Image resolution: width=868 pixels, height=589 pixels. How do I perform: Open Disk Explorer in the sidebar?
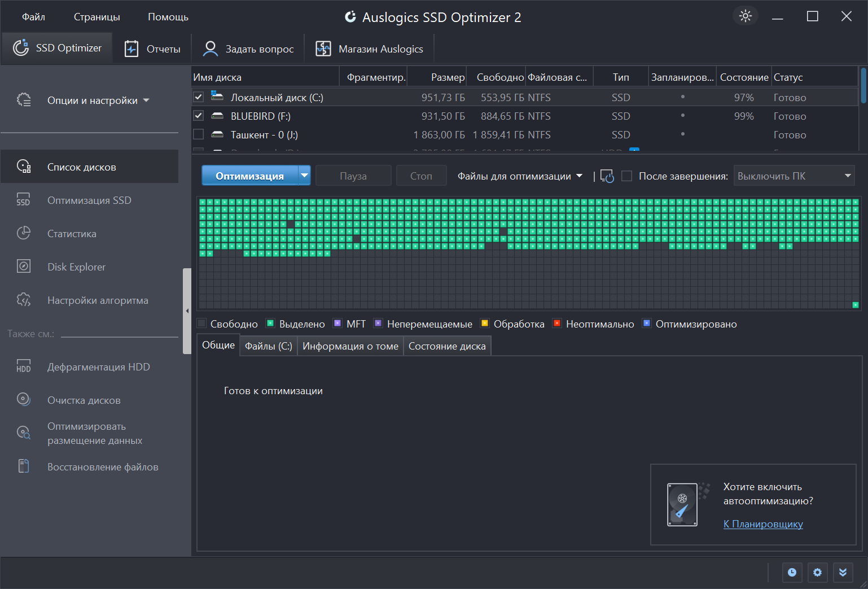(x=76, y=267)
